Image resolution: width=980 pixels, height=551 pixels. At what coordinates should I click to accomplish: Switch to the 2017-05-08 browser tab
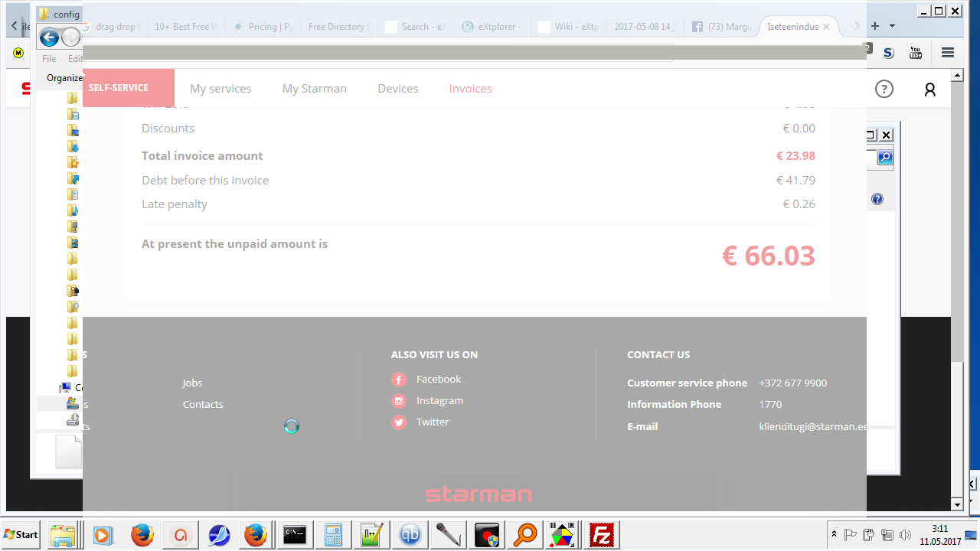point(645,27)
